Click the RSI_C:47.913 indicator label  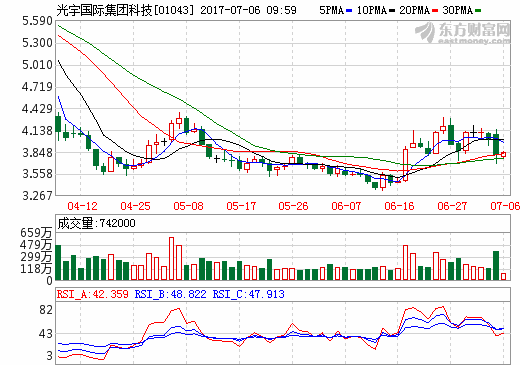[x=249, y=294]
